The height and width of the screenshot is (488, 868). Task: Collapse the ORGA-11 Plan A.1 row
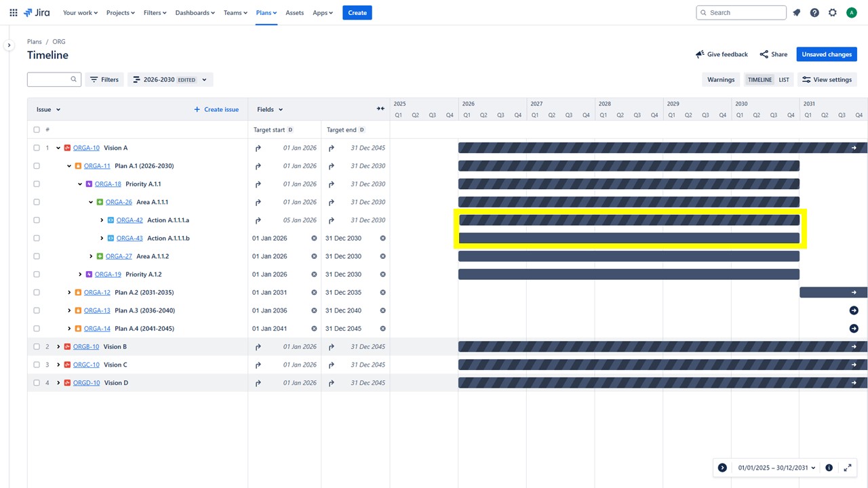(x=69, y=166)
